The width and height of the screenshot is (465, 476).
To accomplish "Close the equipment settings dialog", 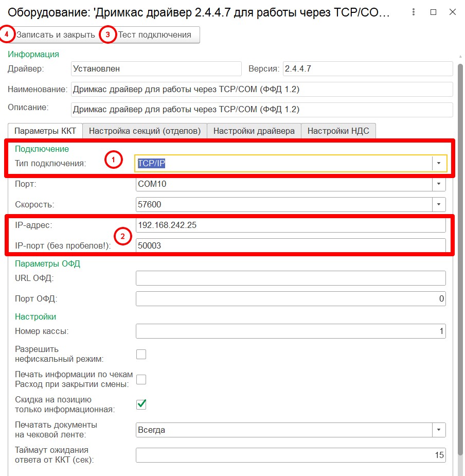I will coord(452,12).
